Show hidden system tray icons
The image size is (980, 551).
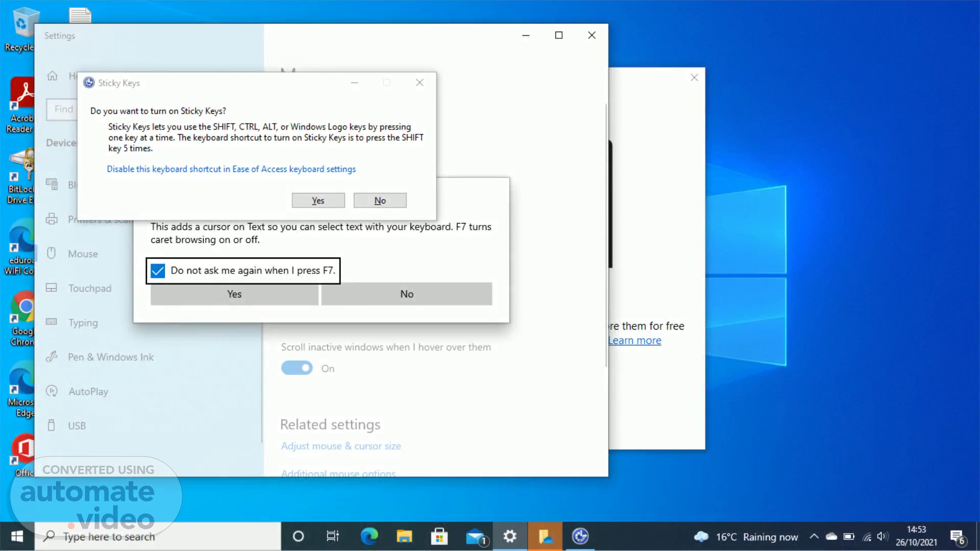[814, 536]
